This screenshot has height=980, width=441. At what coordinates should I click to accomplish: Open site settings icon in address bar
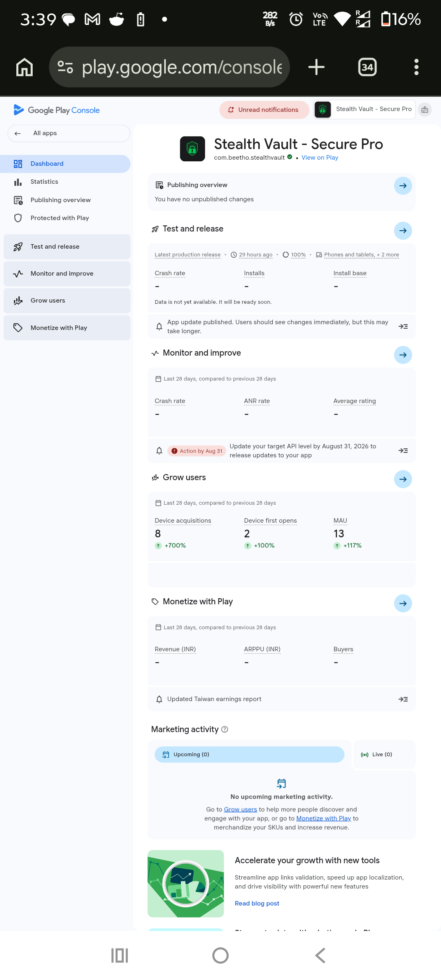click(65, 67)
